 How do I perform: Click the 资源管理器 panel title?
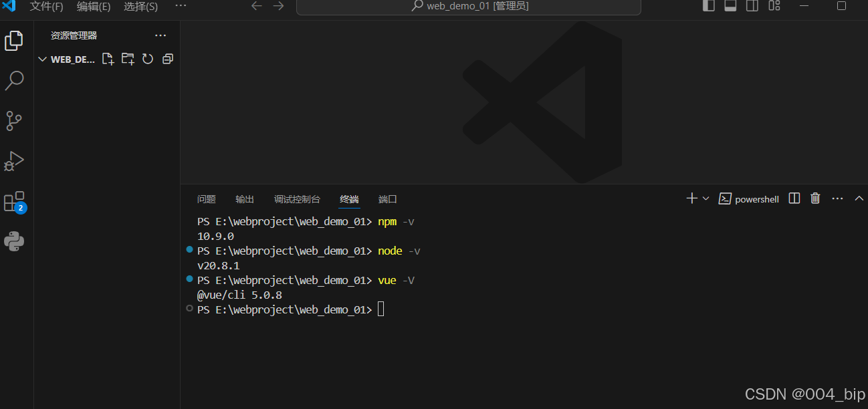coord(74,35)
